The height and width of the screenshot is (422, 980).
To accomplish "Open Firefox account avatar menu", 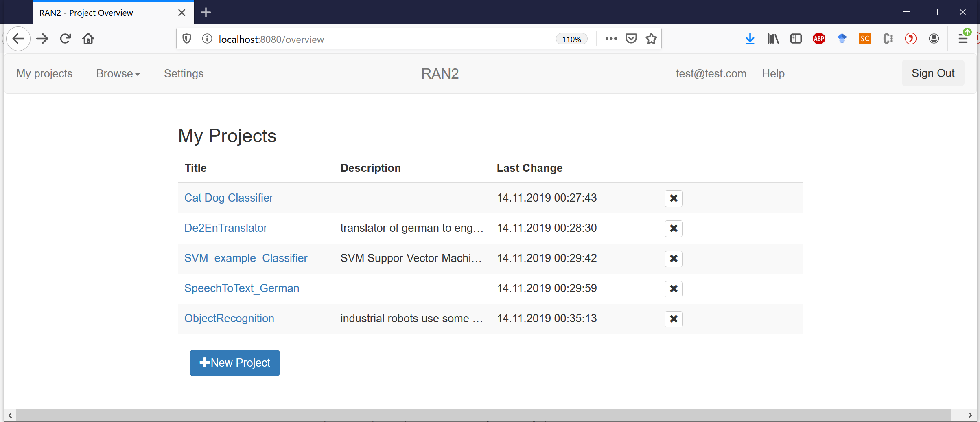I will 934,39.
